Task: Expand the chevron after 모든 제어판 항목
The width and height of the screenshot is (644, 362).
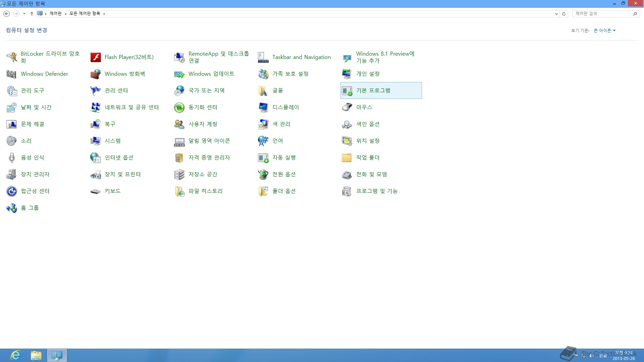Action: tap(104, 14)
